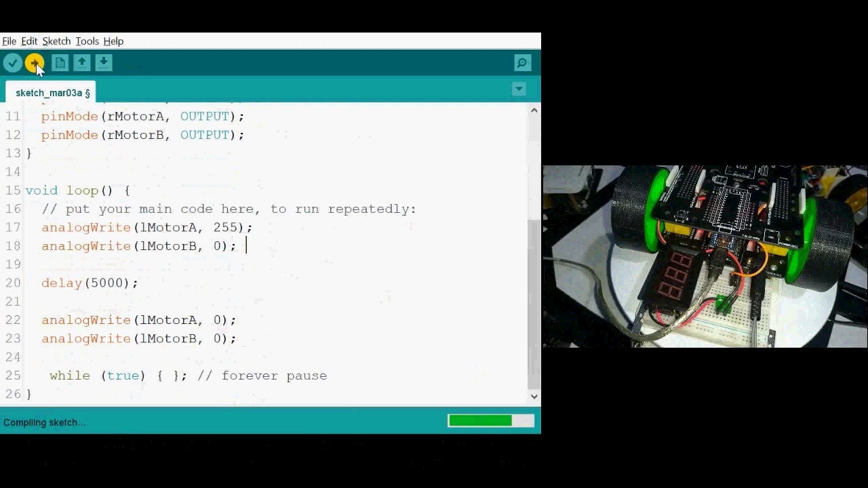This screenshot has width=868, height=488.
Task: Click the green compile progress bar
Action: tap(480, 421)
